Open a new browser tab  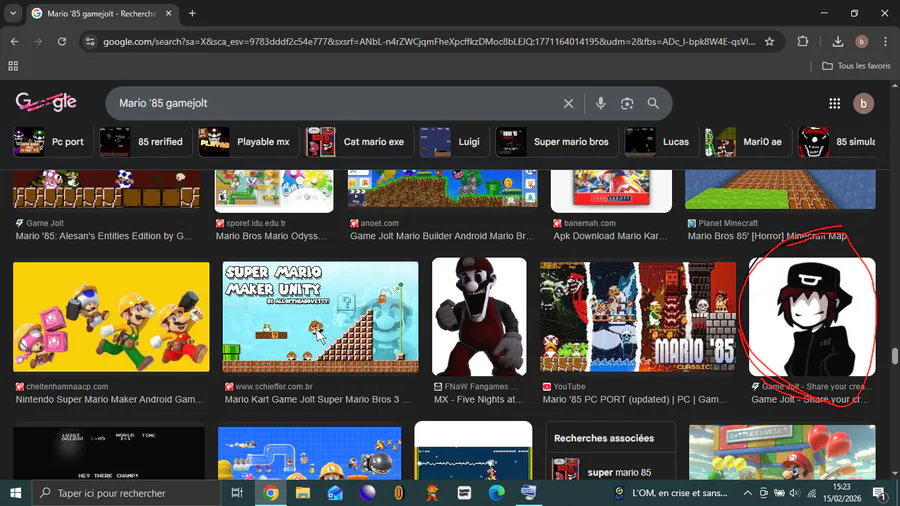pos(192,13)
